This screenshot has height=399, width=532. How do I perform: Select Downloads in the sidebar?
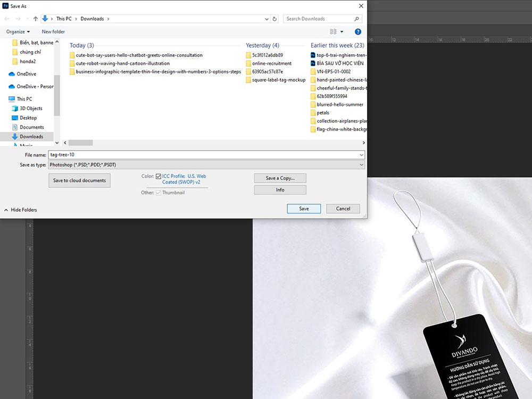pyautogui.click(x=27, y=136)
